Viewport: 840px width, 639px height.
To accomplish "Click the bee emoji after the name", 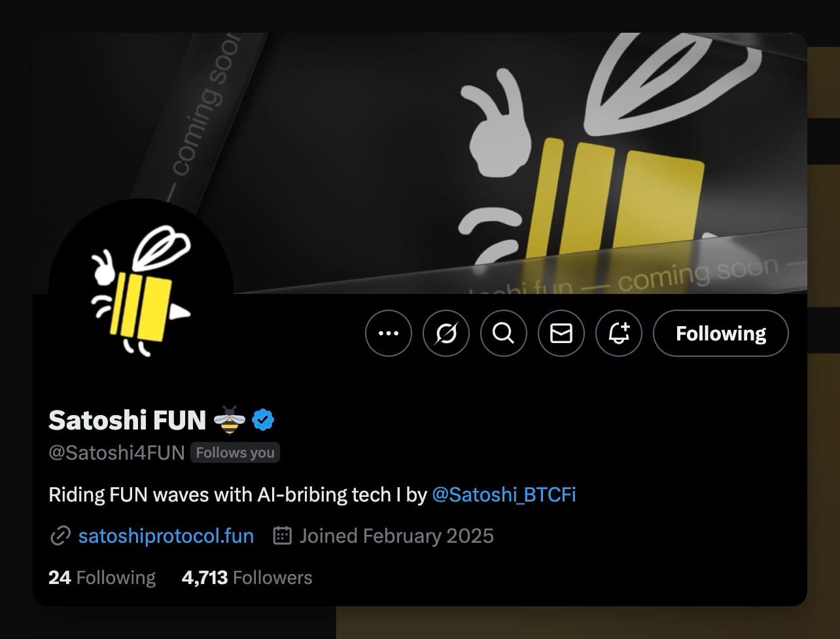I will 230,420.
